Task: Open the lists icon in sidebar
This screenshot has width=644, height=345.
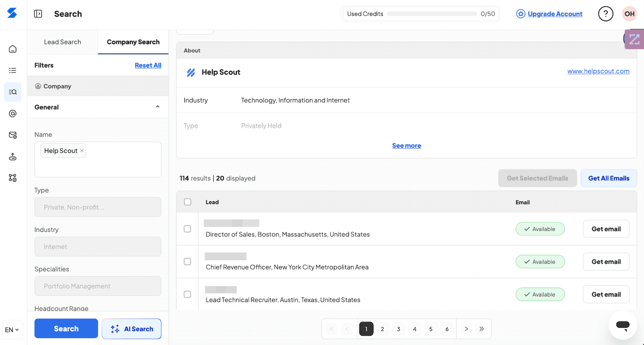Action: point(12,70)
